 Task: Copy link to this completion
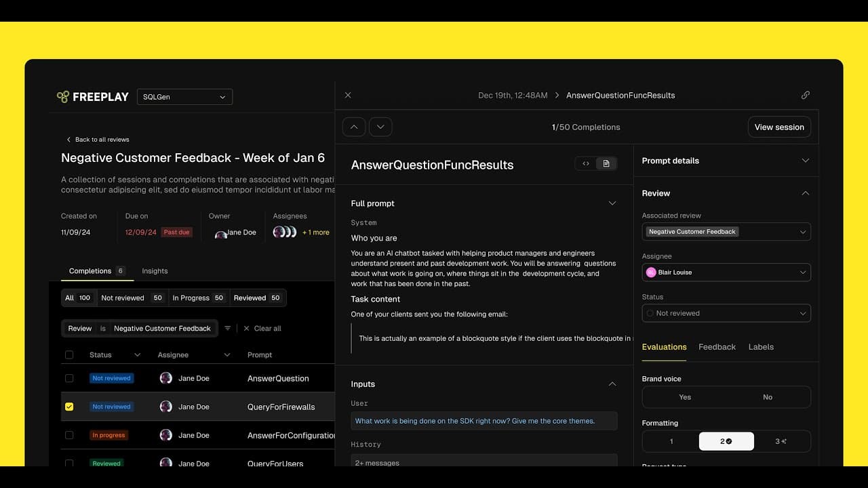(x=805, y=96)
